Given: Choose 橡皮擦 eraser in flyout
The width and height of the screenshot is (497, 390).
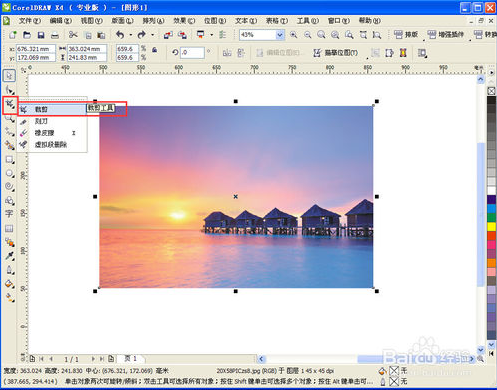Looking at the screenshot, I should (52, 133).
